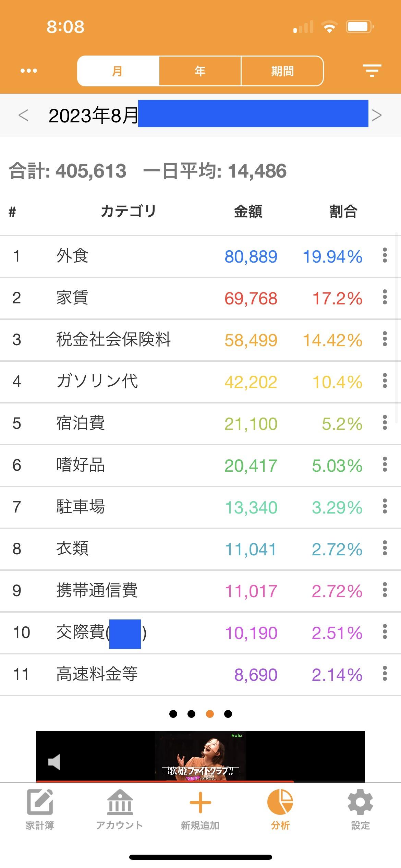
Task: Select the 月 segment toggle
Action: point(118,71)
